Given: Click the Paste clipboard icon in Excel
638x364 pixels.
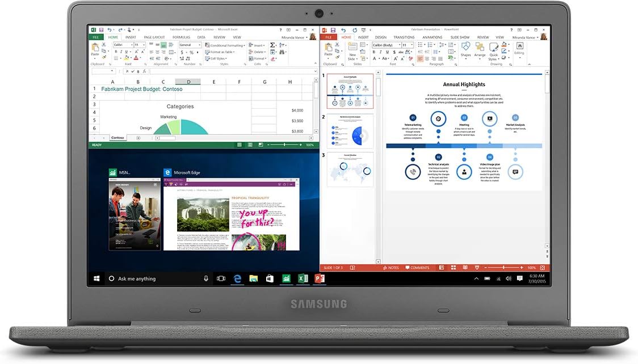Looking at the screenshot, I should coord(95,47).
